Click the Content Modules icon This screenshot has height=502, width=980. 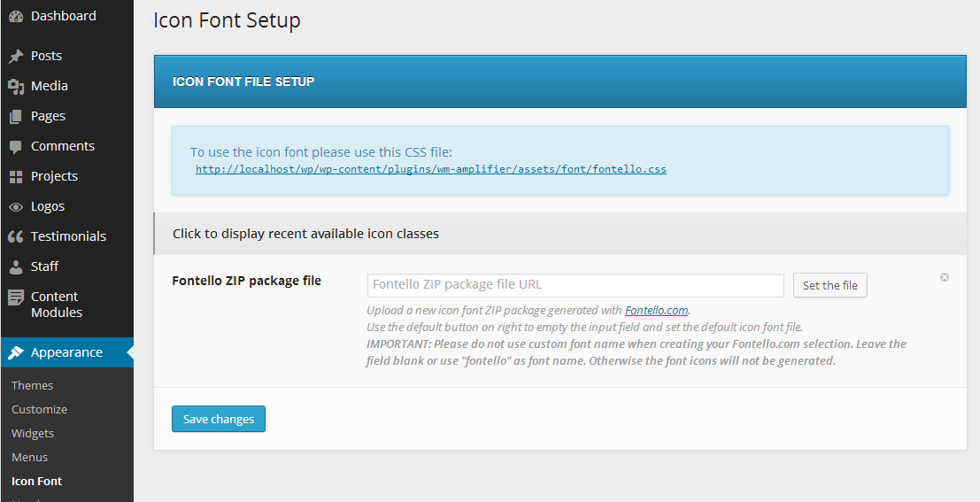coord(16,297)
